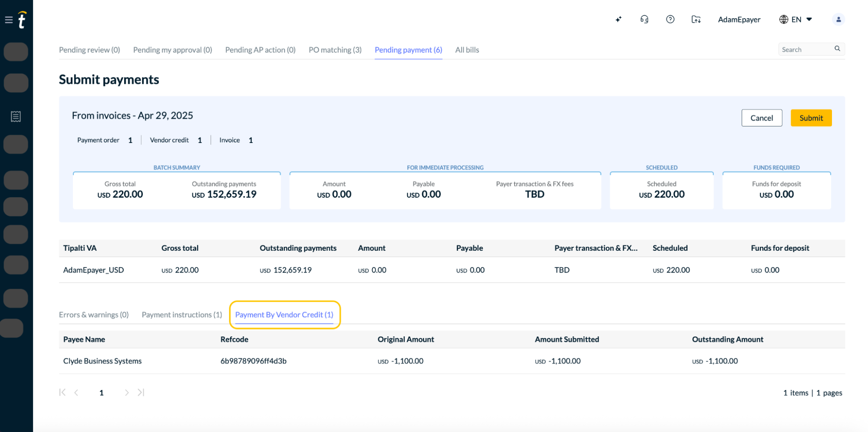
Task: Click From invoices - Apr 29, 2025 title
Action: pos(132,116)
